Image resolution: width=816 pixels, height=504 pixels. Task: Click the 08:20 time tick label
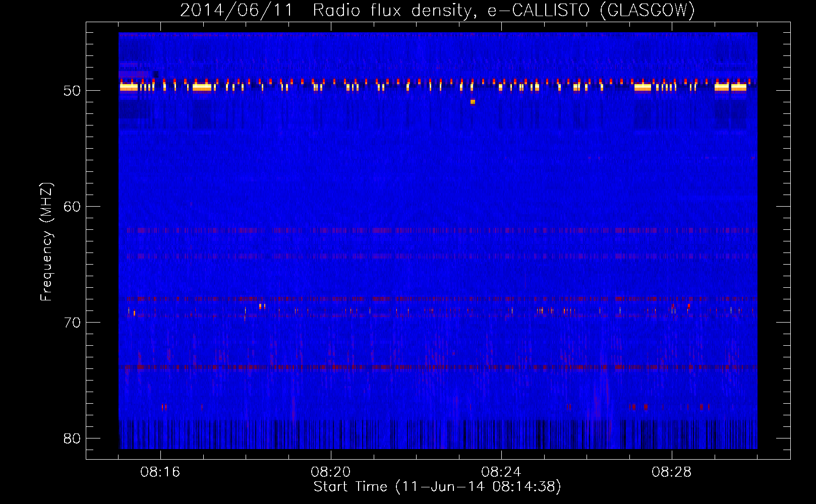tap(331, 472)
